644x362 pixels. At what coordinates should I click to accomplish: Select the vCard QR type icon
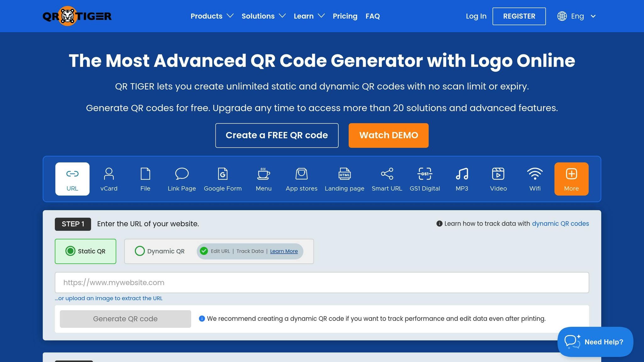(109, 174)
